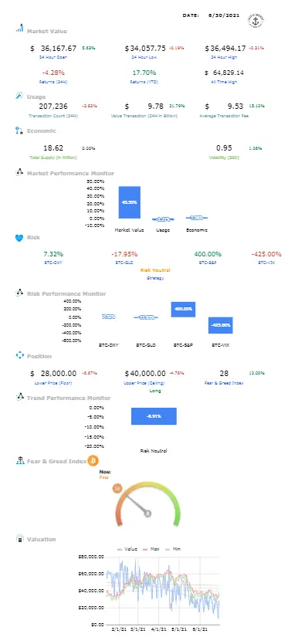Click the Risk heart icon
The height and width of the screenshot is (644, 288).
pos(19,237)
